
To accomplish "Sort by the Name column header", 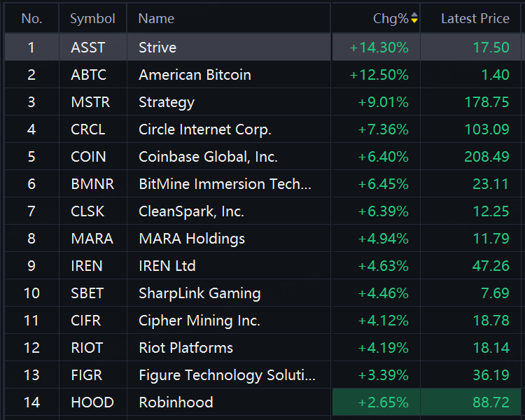I will pos(156,18).
